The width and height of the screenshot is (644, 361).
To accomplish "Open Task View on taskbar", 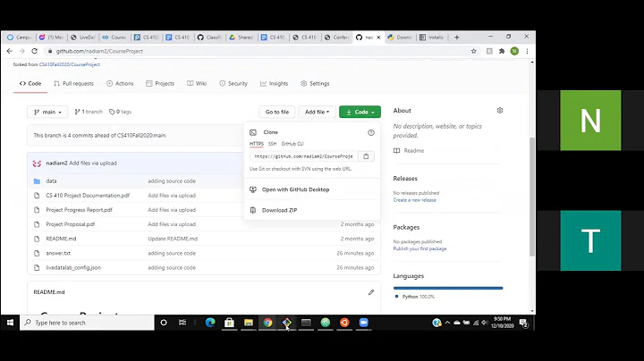I will coord(182,323).
